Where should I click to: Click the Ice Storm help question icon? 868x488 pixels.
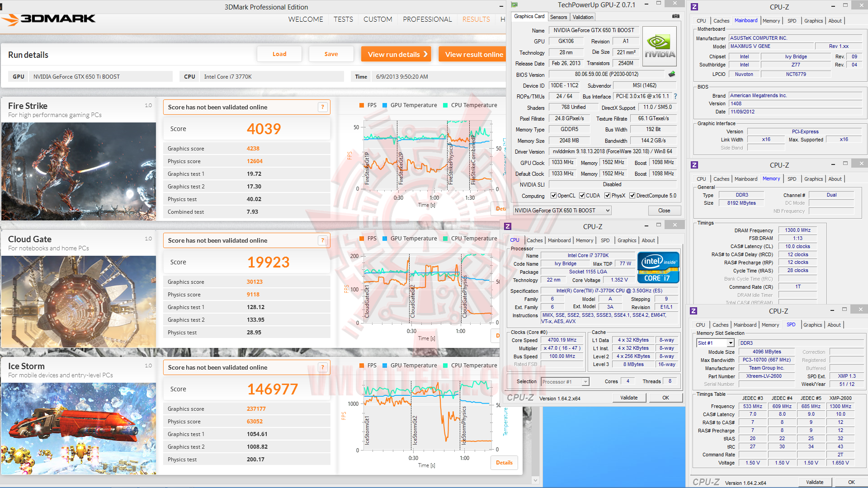click(322, 367)
